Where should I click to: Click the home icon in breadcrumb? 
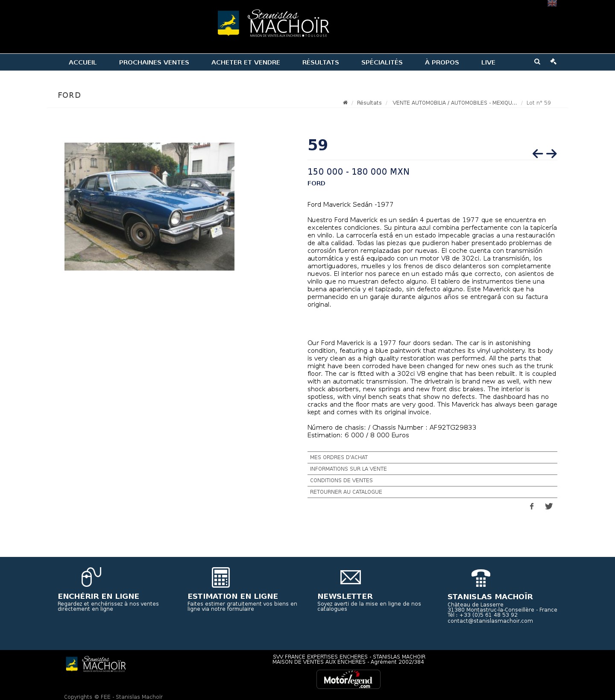(345, 103)
